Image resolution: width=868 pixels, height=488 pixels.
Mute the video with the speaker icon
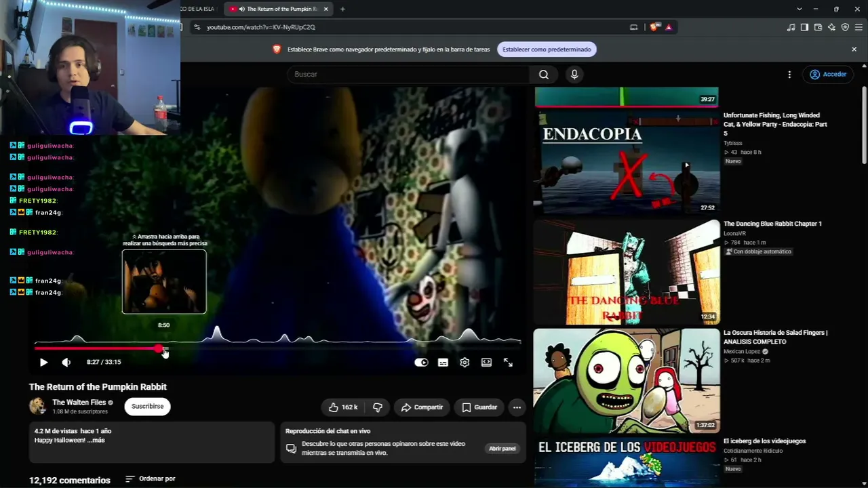coord(66,363)
